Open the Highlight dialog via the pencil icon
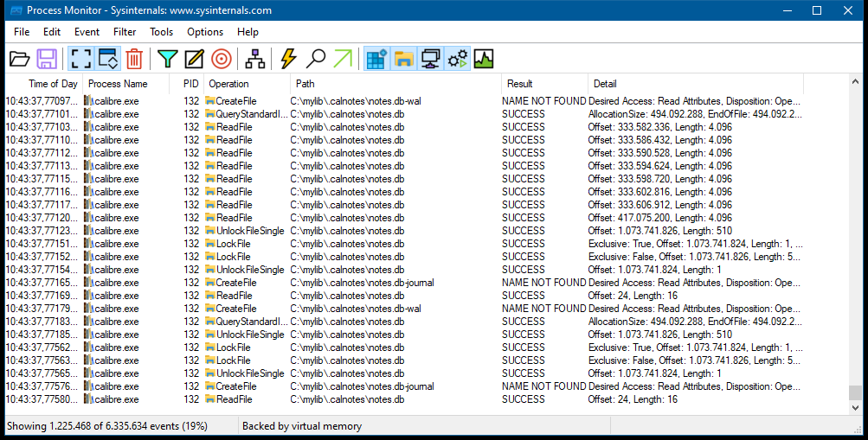Screen dimensions: 868x440 (195, 59)
